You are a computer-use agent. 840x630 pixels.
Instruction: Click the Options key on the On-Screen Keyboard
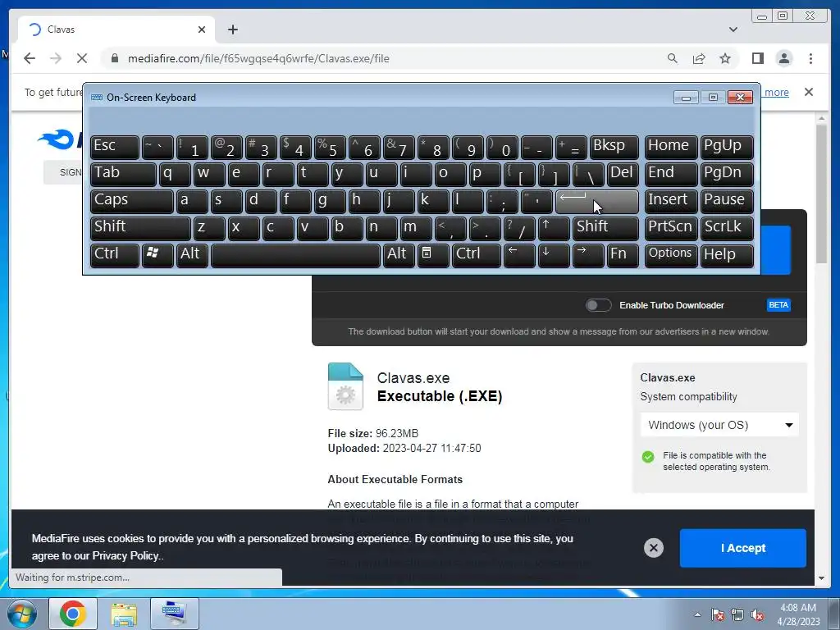click(x=671, y=255)
